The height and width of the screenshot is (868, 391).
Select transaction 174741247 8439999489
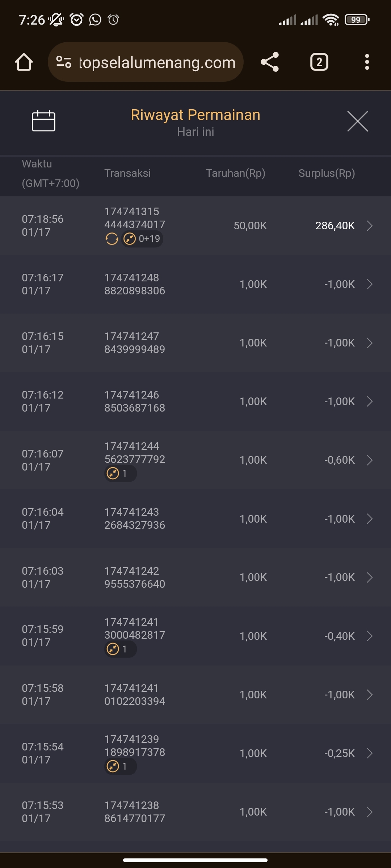(x=135, y=343)
